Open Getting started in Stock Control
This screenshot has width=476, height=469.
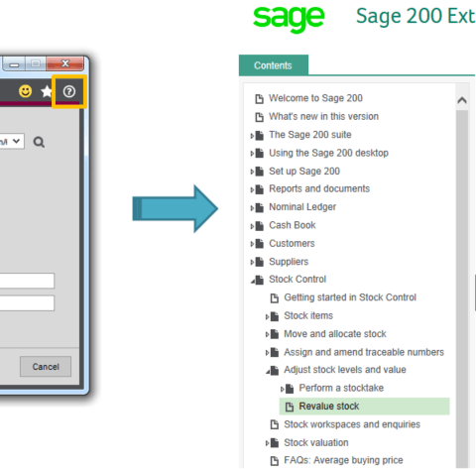click(350, 297)
